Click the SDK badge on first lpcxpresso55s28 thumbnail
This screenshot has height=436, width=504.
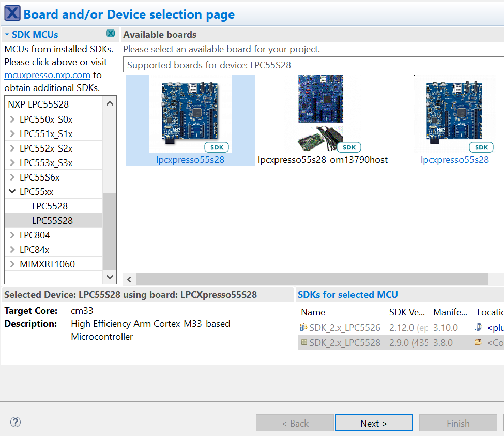pyautogui.click(x=217, y=147)
